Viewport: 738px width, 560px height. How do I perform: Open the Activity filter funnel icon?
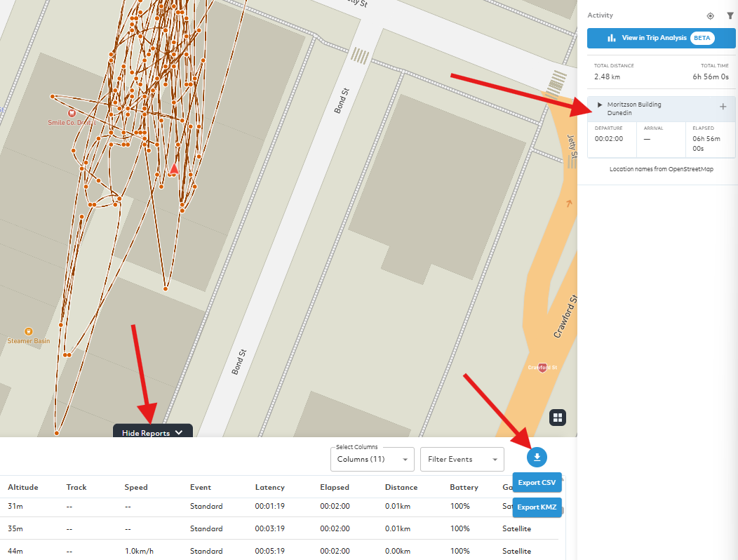[x=730, y=15]
